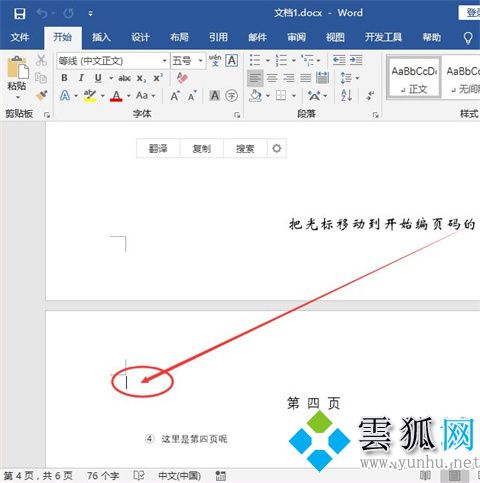The width and height of the screenshot is (480, 483).
Task: Click the Shading paint bucket icon
Action: click(255, 96)
